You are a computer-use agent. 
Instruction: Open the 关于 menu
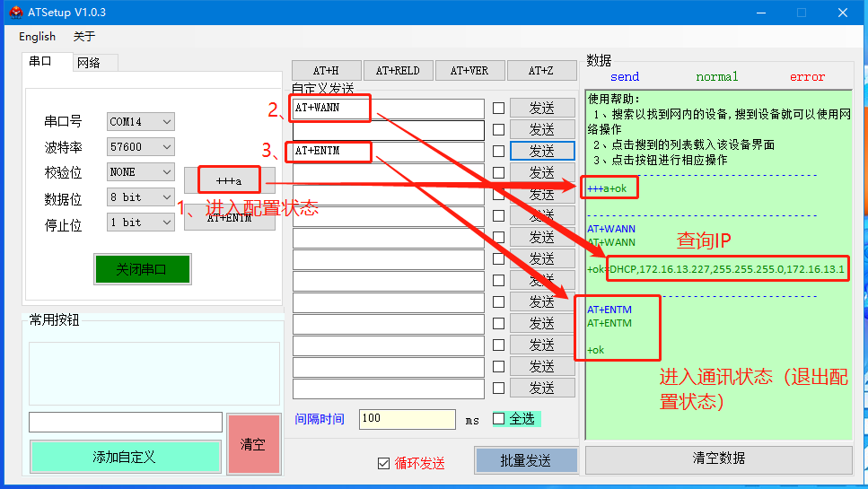pyautogui.click(x=83, y=37)
